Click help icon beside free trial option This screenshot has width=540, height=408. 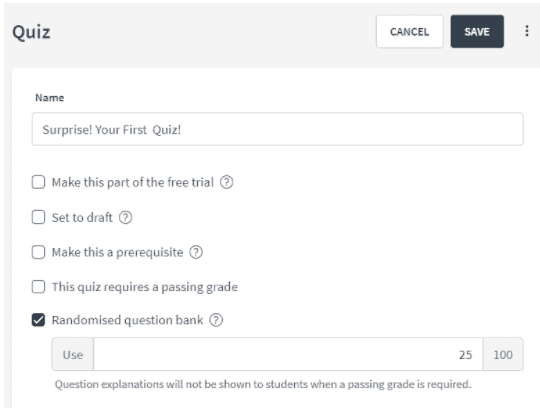[227, 182]
